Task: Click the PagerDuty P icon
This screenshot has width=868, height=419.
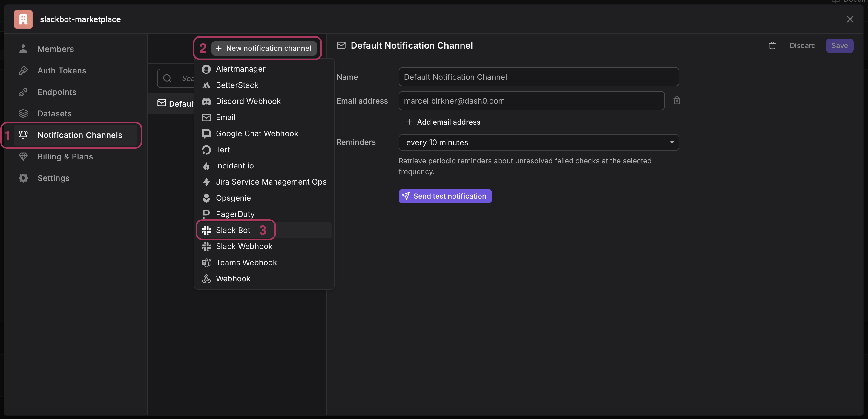Action: point(206,214)
